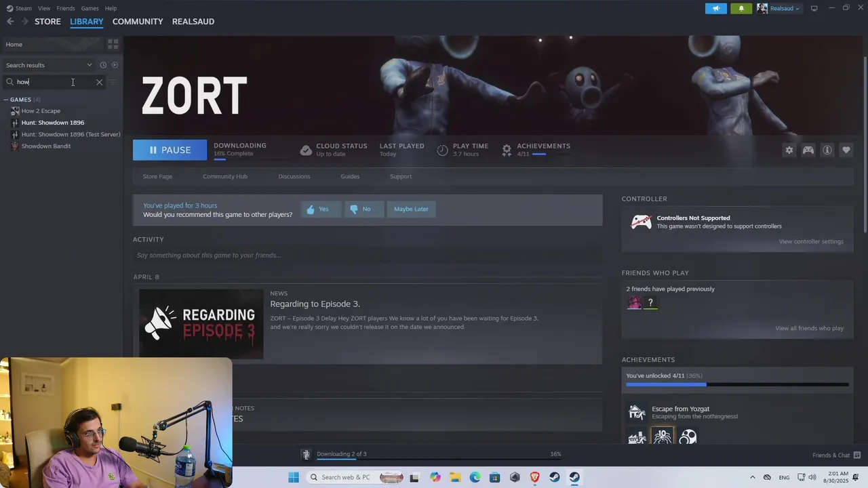The height and width of the screenshot is (488, 868).
Task: Add ZORT to favorites heart
Action: pos(846,150)
